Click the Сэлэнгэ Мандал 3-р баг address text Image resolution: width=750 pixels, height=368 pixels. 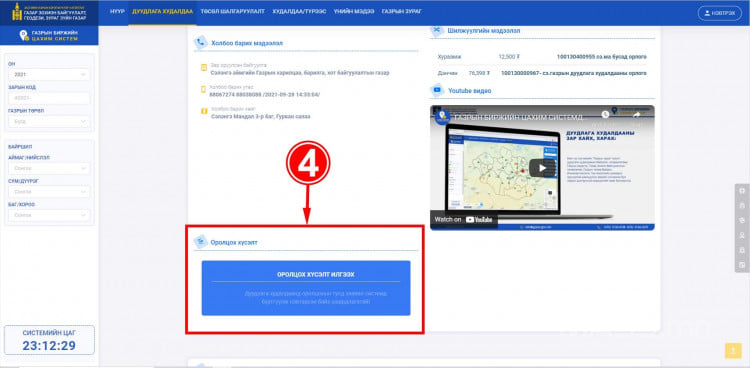coord(260,116)
